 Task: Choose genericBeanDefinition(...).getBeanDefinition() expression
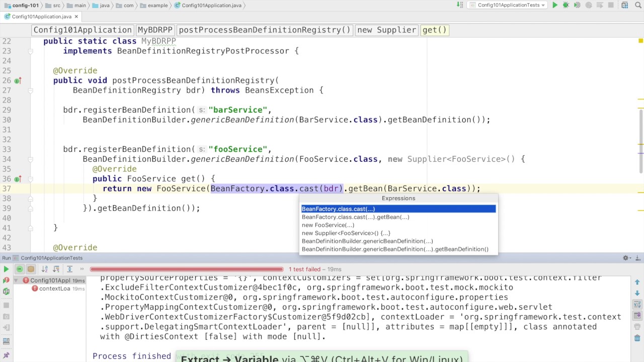pyautogui.click(x=398, y=249)
